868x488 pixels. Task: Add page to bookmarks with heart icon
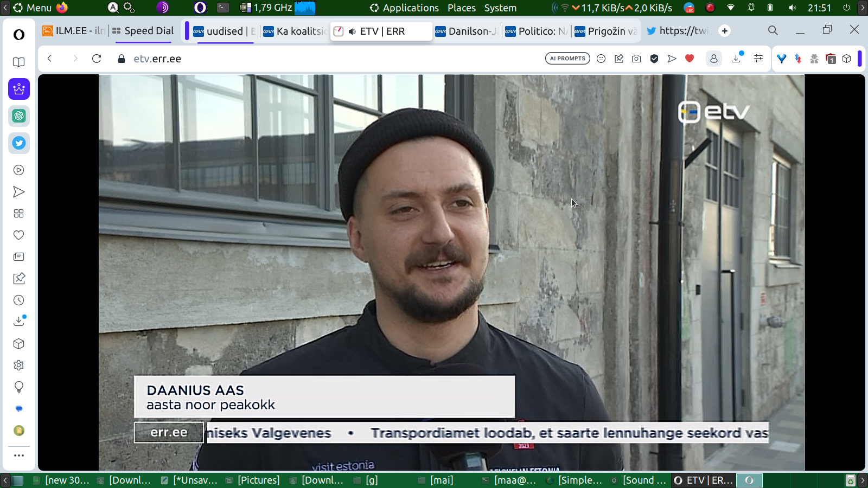pyautogui.click(x=690, y=59)
